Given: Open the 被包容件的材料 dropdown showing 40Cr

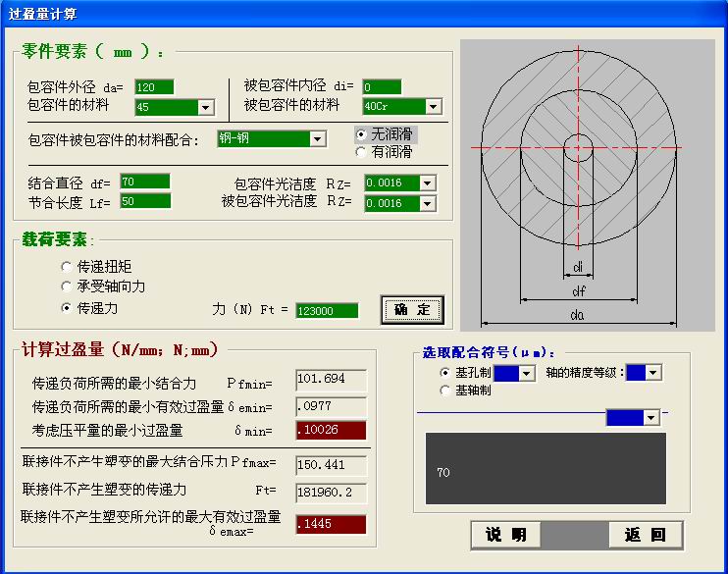Looking at the screenshot, I should point(433,106).
